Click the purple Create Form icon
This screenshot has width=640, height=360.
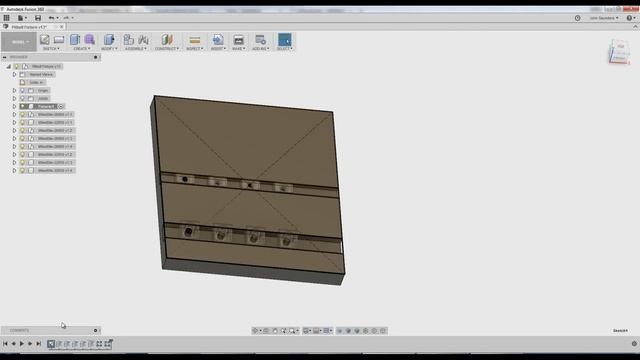[x=90, y=40]
